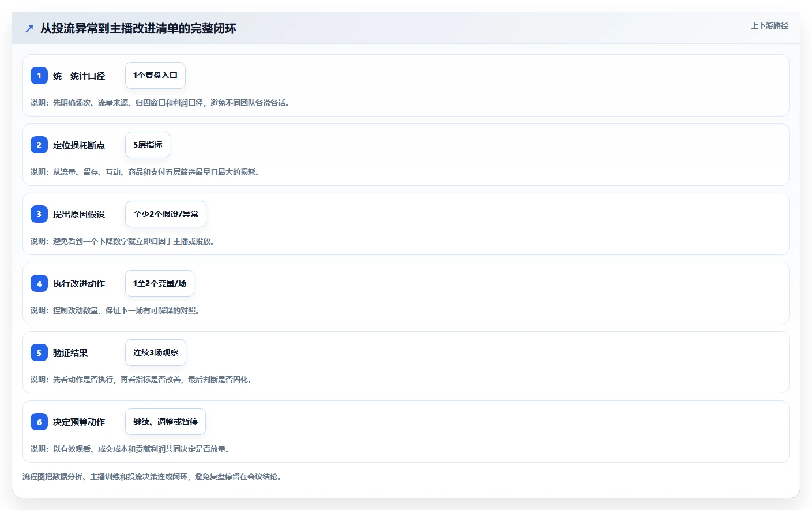
Task: Click the description starting 先看动作是否执行
Action: pos(141,380)
